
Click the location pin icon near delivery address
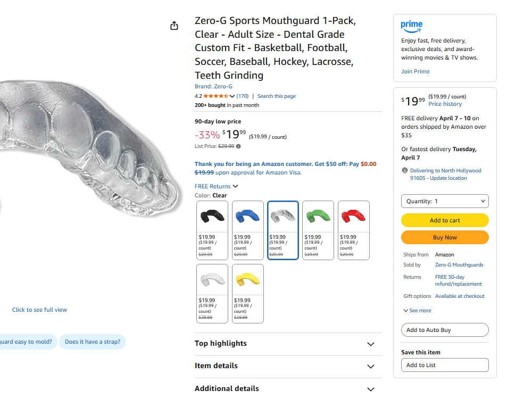point(404,170)
